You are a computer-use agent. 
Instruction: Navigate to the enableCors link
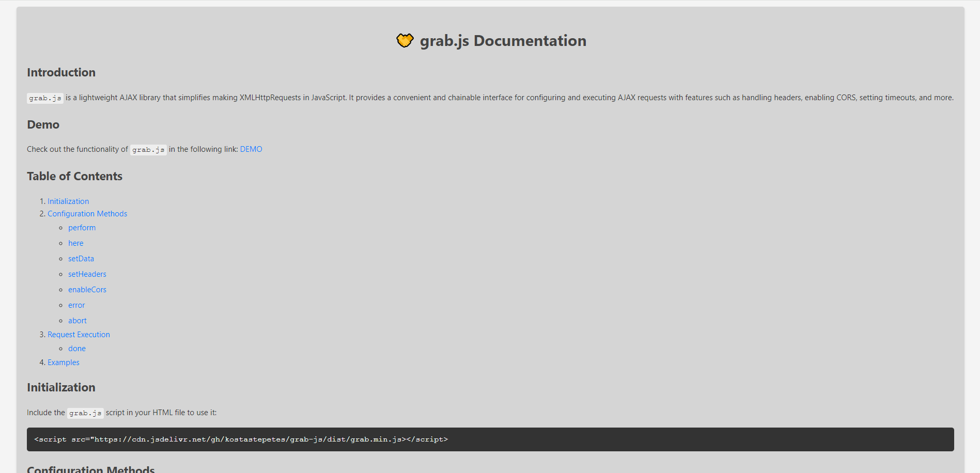87,290
